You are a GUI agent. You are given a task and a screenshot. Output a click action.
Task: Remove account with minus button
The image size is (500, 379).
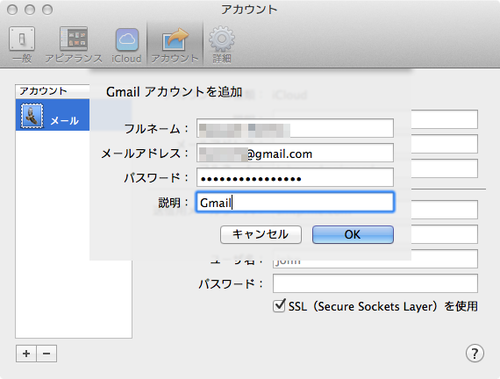pos(47,353)
